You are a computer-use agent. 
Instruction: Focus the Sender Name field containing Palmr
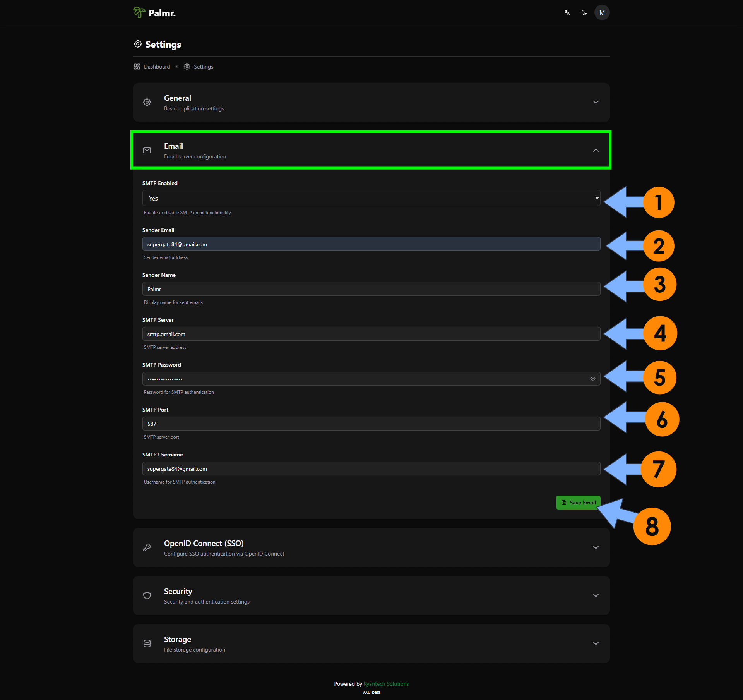click(371, 289)
